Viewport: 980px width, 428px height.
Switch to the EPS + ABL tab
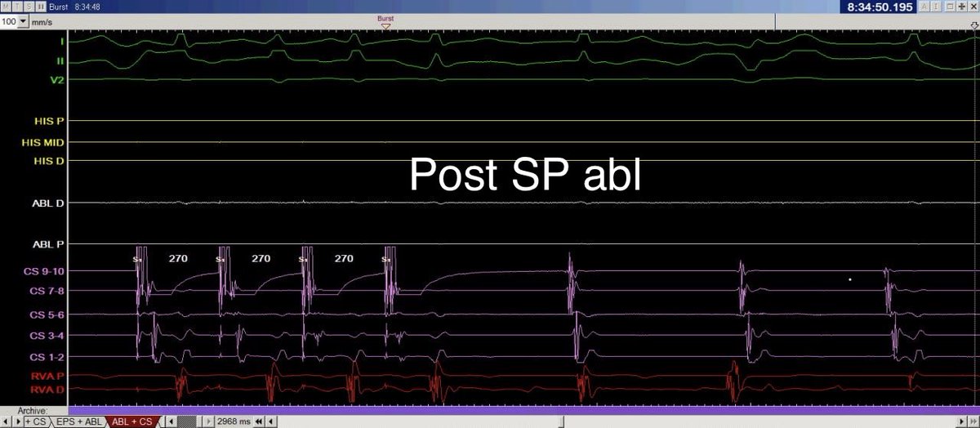tap(79, 421)
